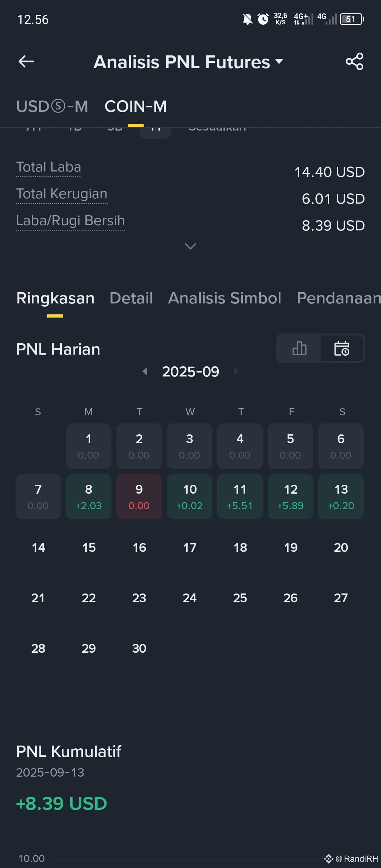Select day 9 red calendar cell
Viewport: 381px width, 868px height.
[x=139, y=496]
